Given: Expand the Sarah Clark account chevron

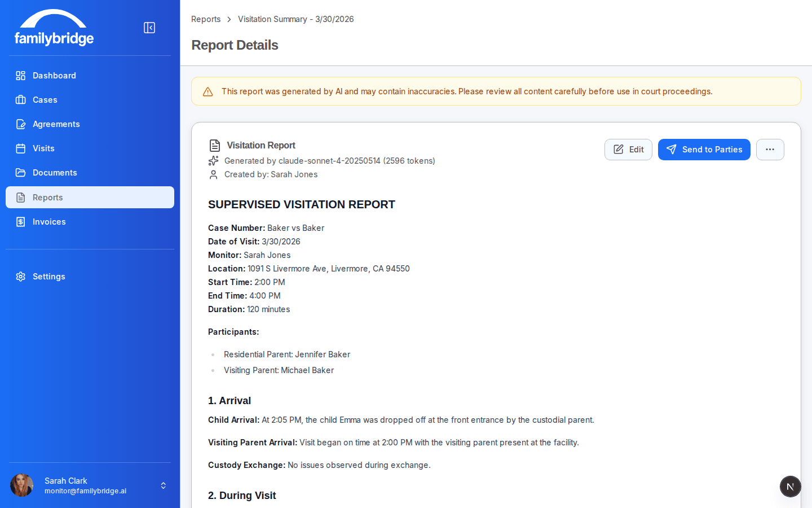Looking at the screenshot, I should click(163, 485).
